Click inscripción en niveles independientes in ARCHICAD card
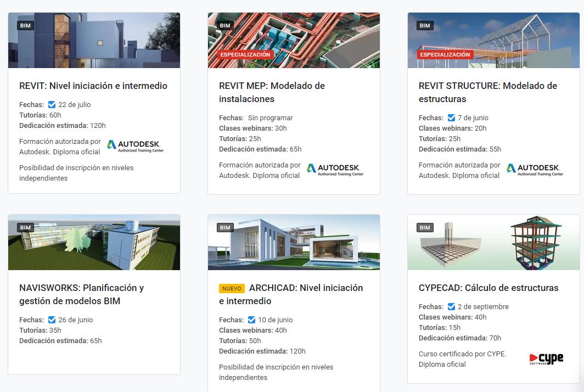Screen dimensions: 584x392 [276, 372]
